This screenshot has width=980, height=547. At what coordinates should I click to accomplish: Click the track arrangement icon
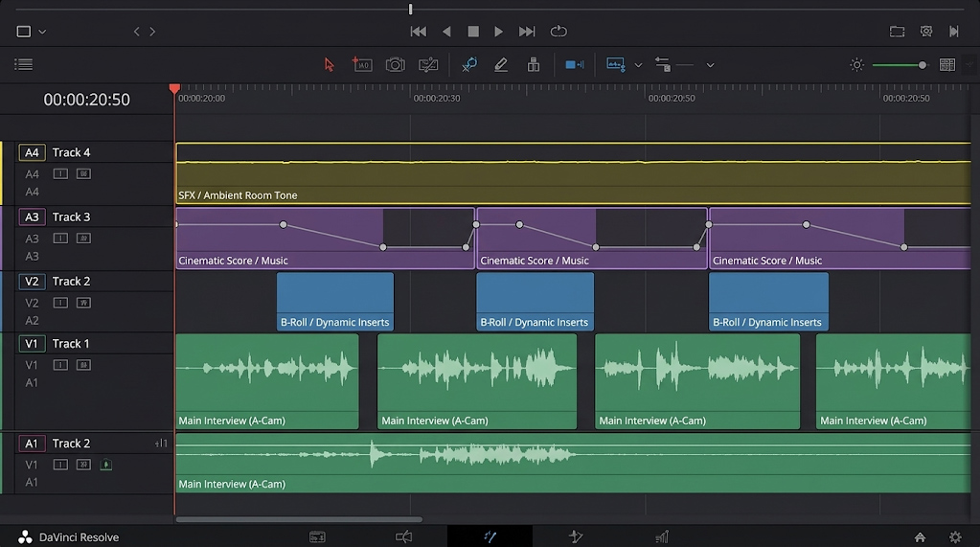click(663, 64)
